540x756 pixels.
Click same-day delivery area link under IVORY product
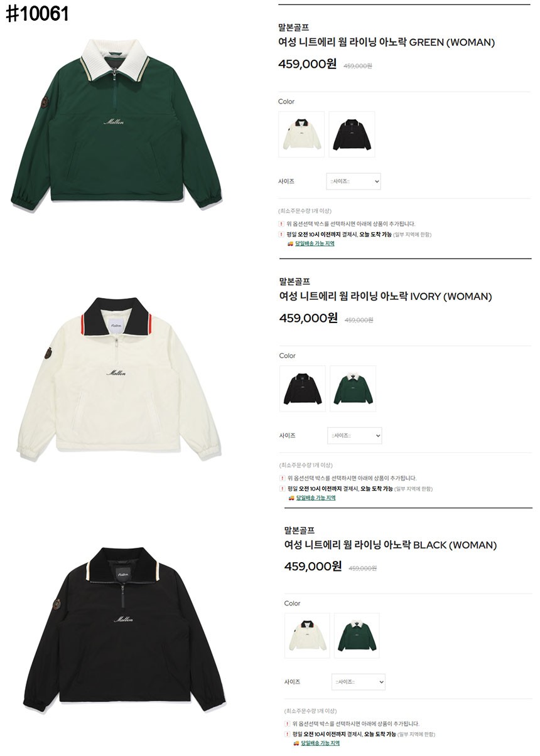point(316,498)
